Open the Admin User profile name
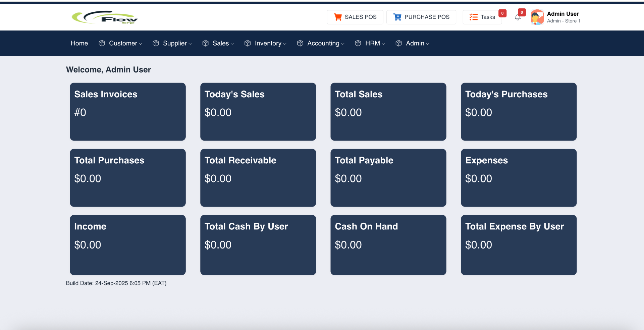Screen dimensions: 644x330 tap(562, 14)
